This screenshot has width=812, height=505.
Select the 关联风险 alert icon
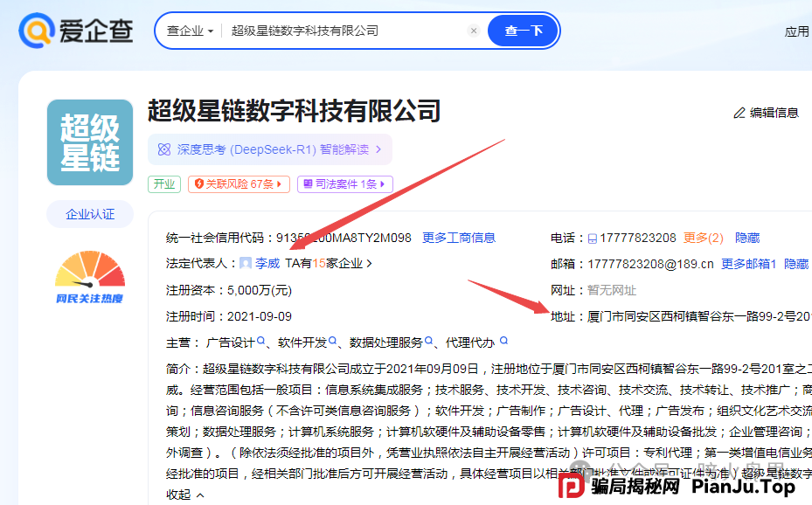(x=198, y=184)
